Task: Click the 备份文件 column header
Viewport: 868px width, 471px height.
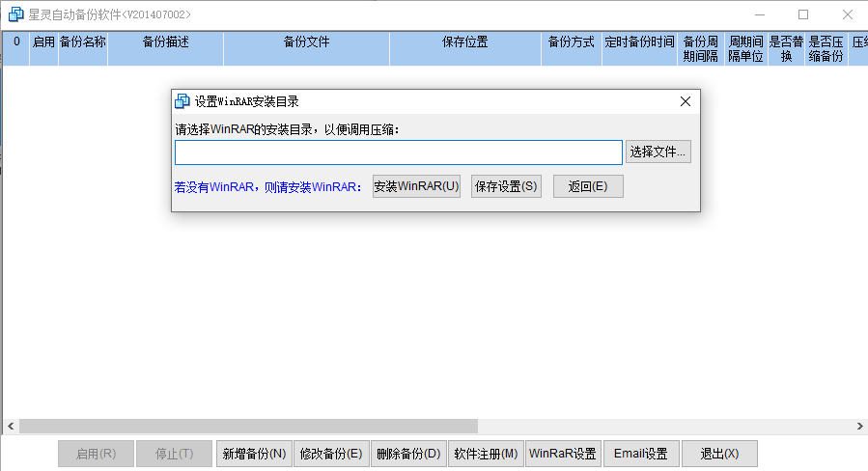Action: point(306,42)
